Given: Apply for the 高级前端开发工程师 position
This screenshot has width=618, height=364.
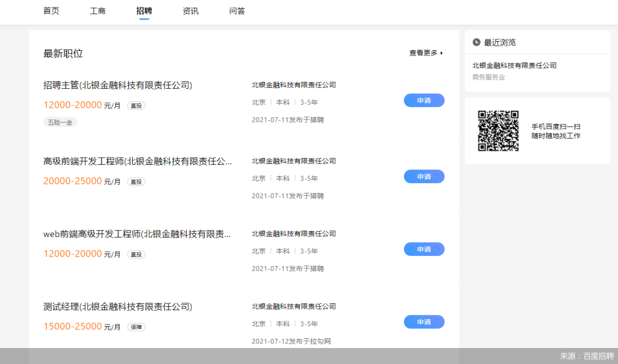Looking at the screenshot, I should pos(424,176).
